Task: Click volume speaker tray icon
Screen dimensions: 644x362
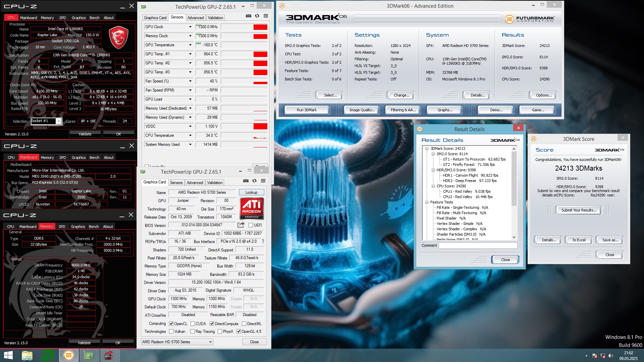Action: [611, 356]
